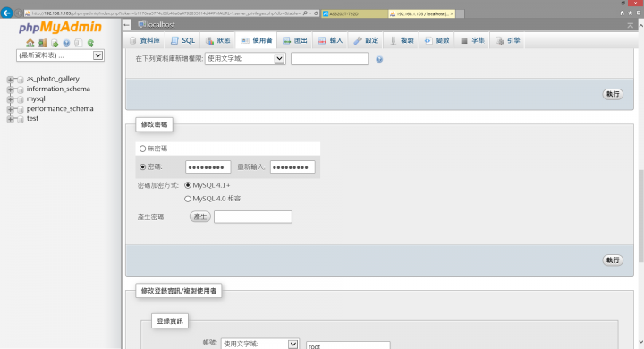
Task: Click the 產生 generate password button
Action: (200, 217)
